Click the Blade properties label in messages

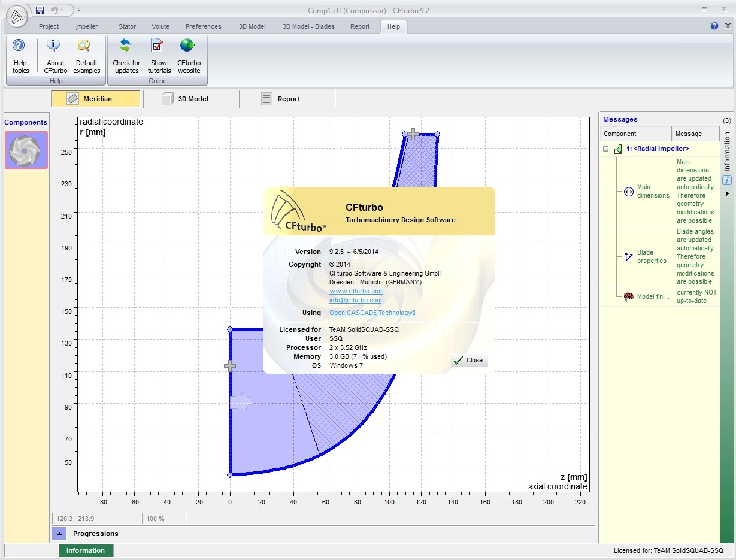tap(652, 256)
